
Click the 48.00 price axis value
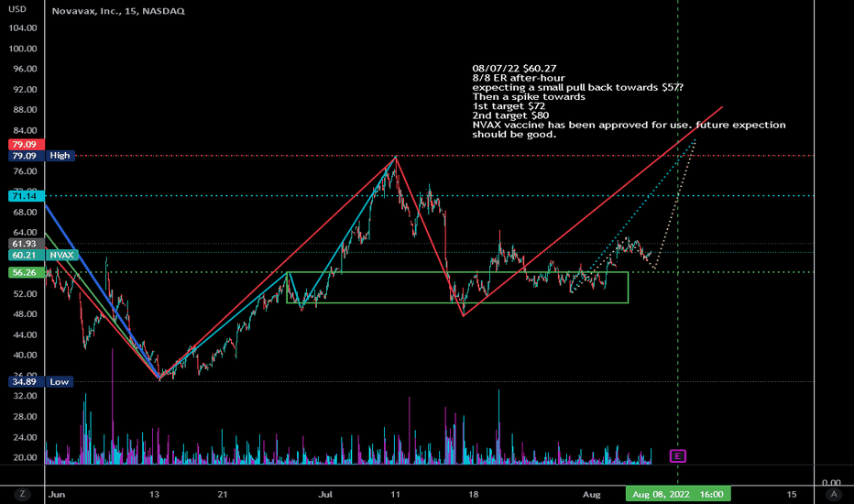25,314
